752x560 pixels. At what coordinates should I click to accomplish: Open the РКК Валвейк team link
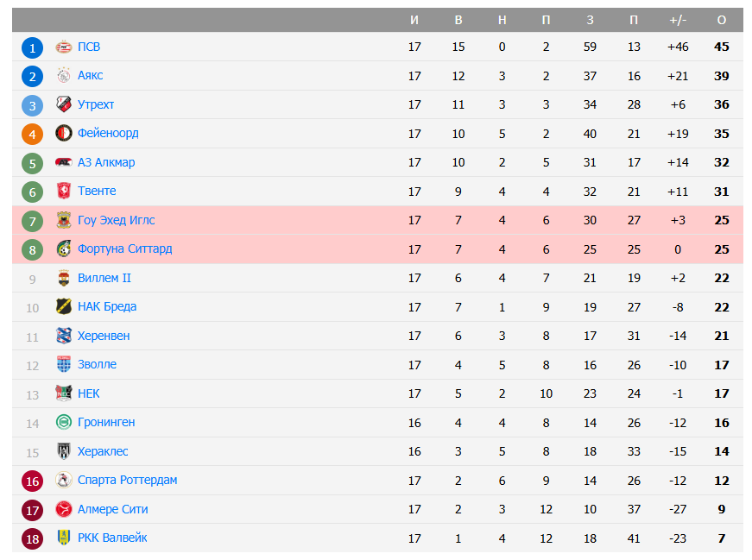coord(112,538)
